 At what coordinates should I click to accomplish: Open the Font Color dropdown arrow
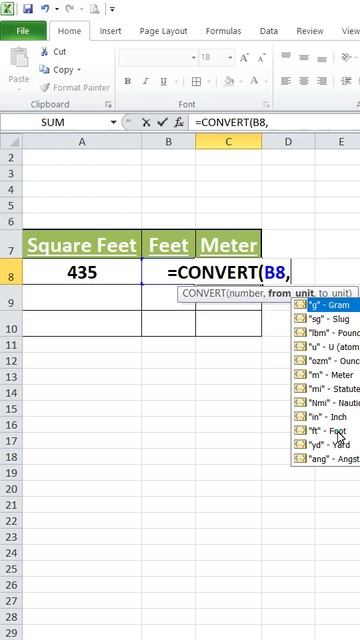click(265, 82)
